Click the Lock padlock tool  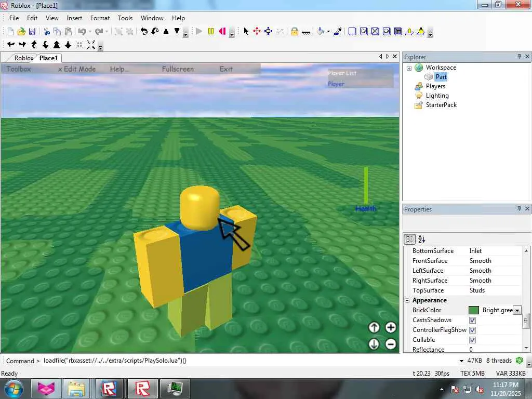pyautogui.click(x=295, y=32)
